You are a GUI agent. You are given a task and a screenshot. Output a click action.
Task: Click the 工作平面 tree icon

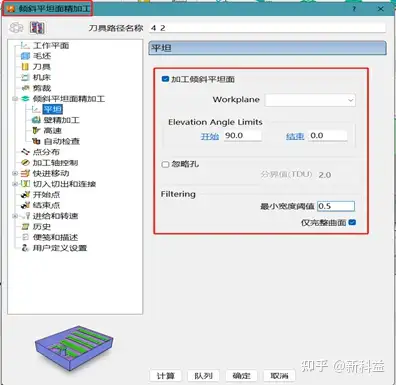[x=25, y=45]
